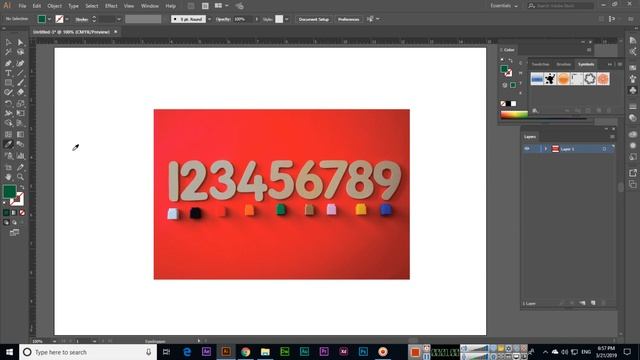640x360 pixels.
Task: Select the Pen tool
Action: [8, 63]
